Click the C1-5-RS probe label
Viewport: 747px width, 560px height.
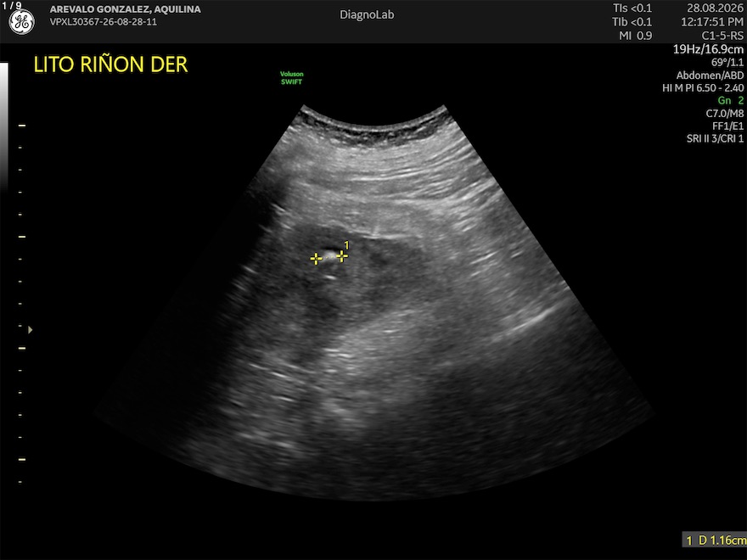tap(722, 36)
